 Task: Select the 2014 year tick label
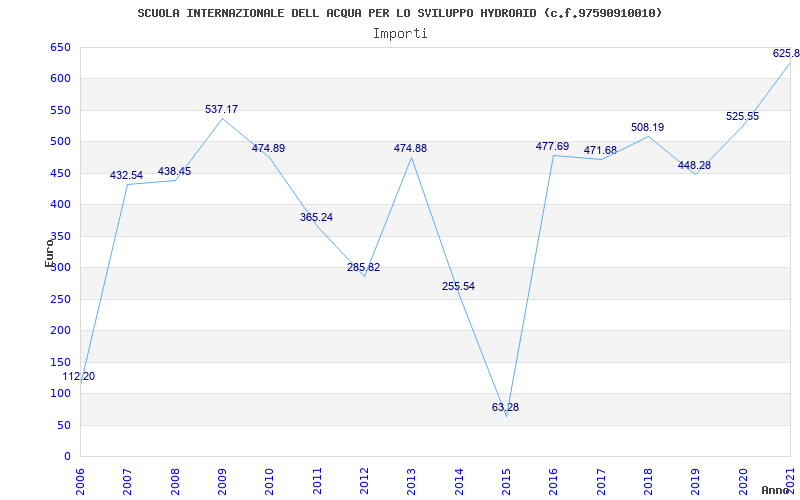[x=459, y=481]
